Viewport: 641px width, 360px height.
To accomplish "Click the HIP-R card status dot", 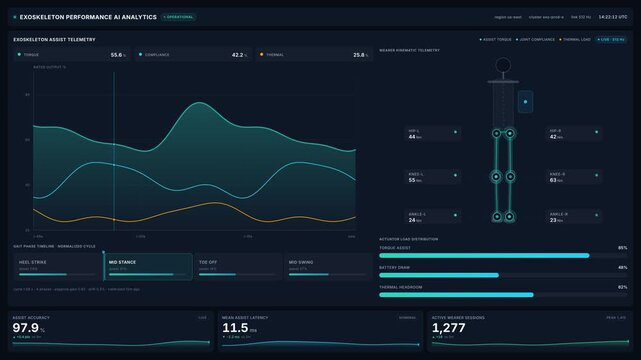I will click(596, 132).
